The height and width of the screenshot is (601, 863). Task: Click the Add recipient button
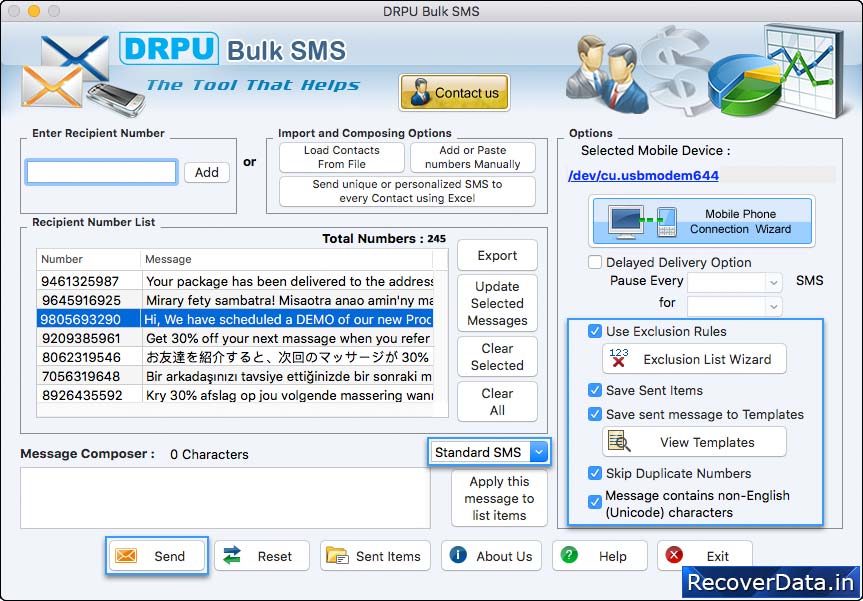click(x=207, y=172)
